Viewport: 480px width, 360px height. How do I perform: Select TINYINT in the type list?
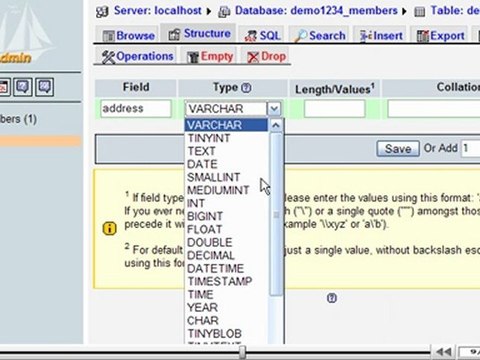(226, 138)
